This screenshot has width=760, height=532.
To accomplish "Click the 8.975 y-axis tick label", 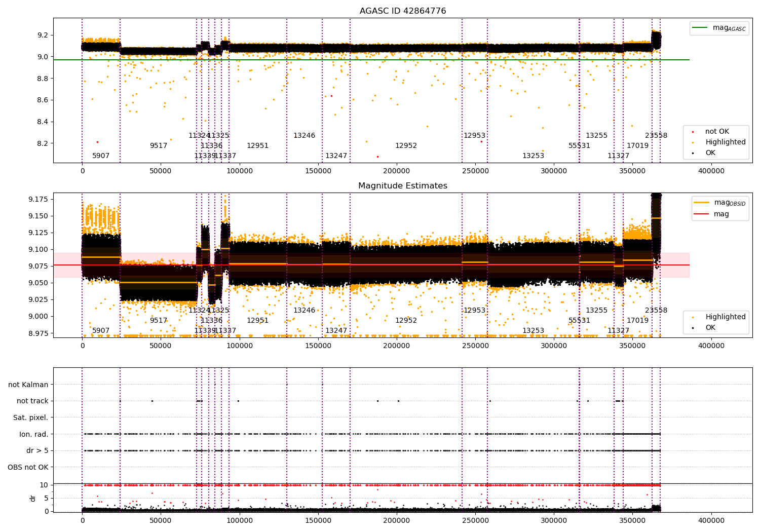I will point(39,333).
